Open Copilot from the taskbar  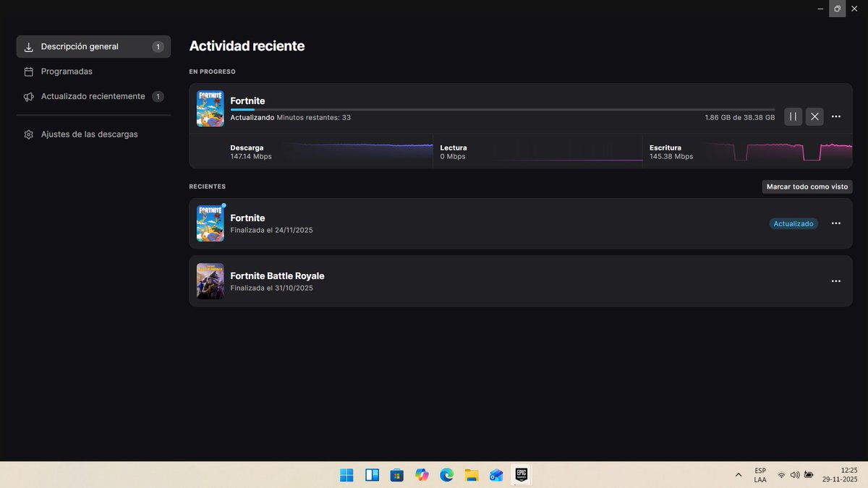tap(422, 475)
